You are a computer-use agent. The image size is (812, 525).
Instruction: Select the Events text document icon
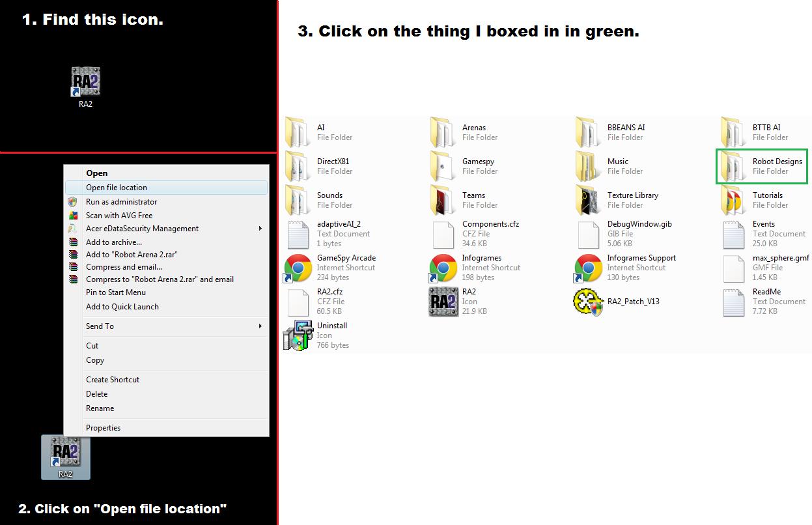point(734,234)
